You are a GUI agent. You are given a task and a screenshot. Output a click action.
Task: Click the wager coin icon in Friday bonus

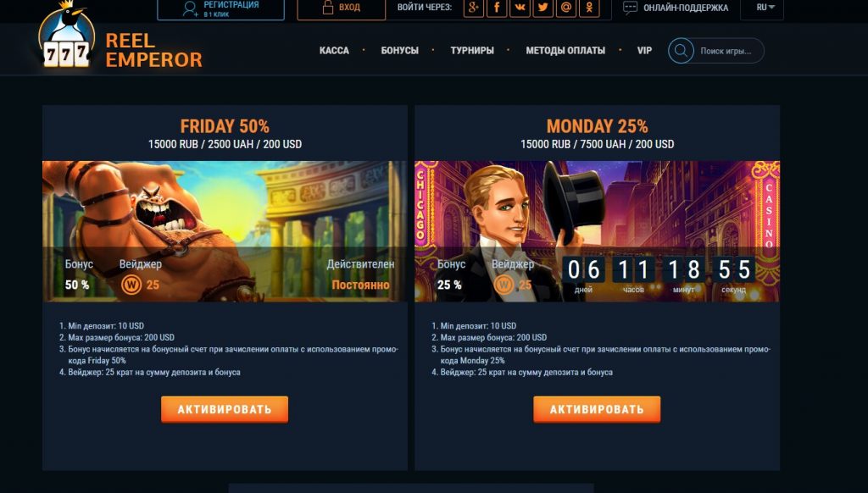tap(131, 285)
